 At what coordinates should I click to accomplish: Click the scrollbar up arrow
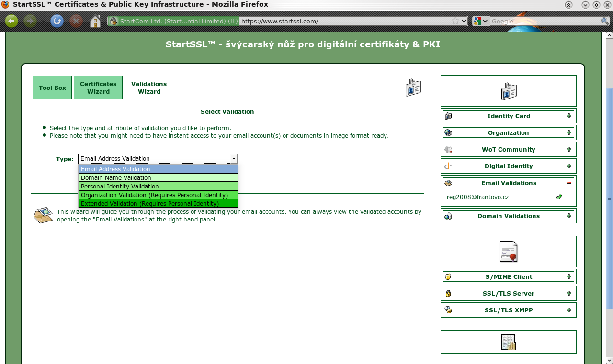pos(609,35)
